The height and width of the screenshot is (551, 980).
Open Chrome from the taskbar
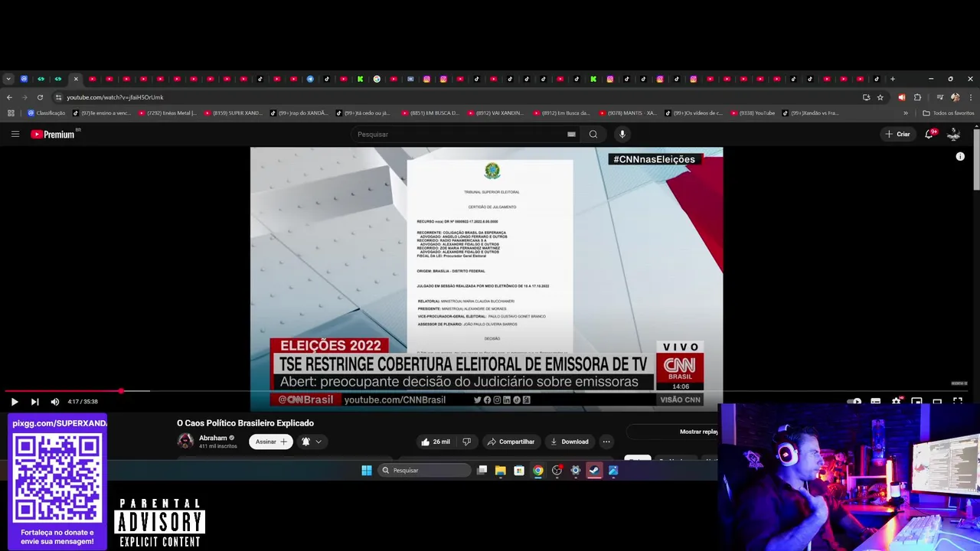pos(538,471)
